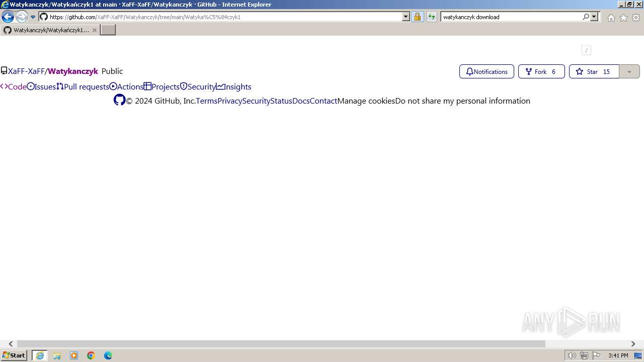
Task: Open a new blank browser tab
Action: tap(108, 30)
